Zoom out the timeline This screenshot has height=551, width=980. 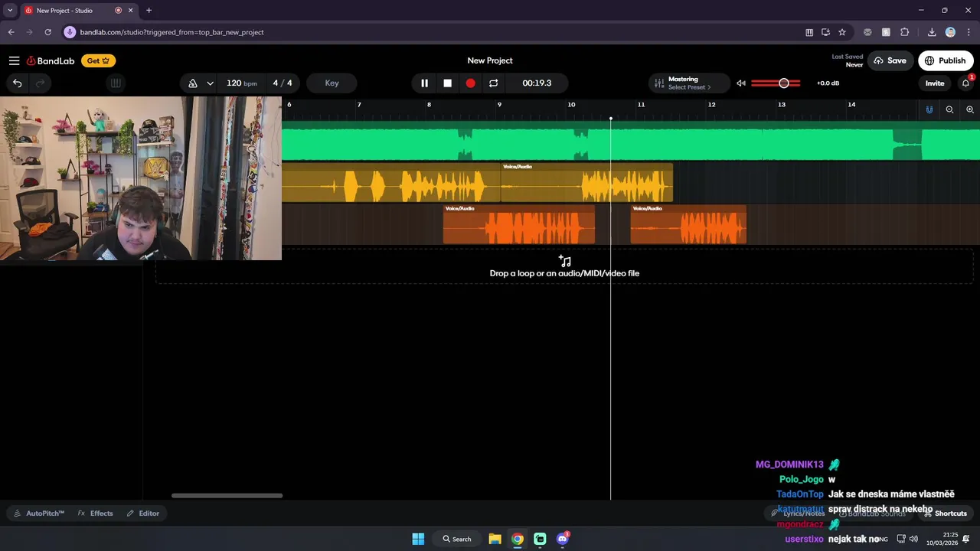pyautogui.click(x=949, y=109)
